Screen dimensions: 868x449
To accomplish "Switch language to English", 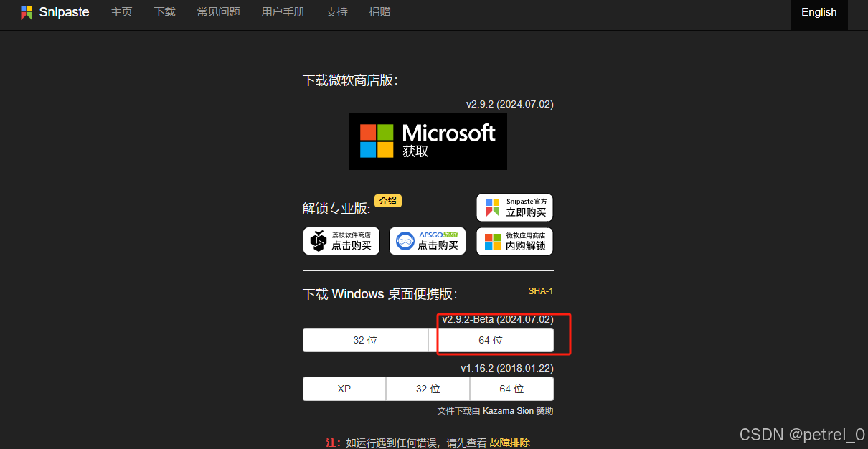I will [819, 12].
